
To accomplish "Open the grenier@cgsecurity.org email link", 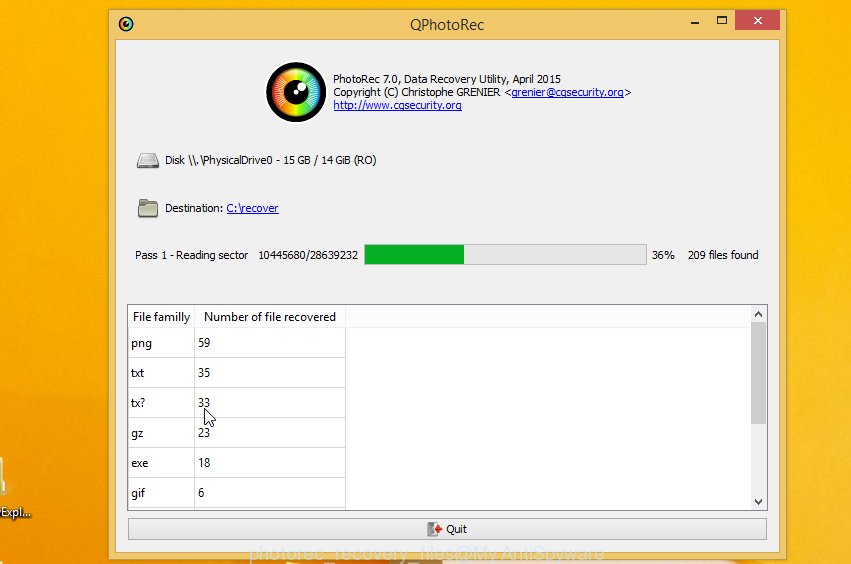I will tap(567, 92).
